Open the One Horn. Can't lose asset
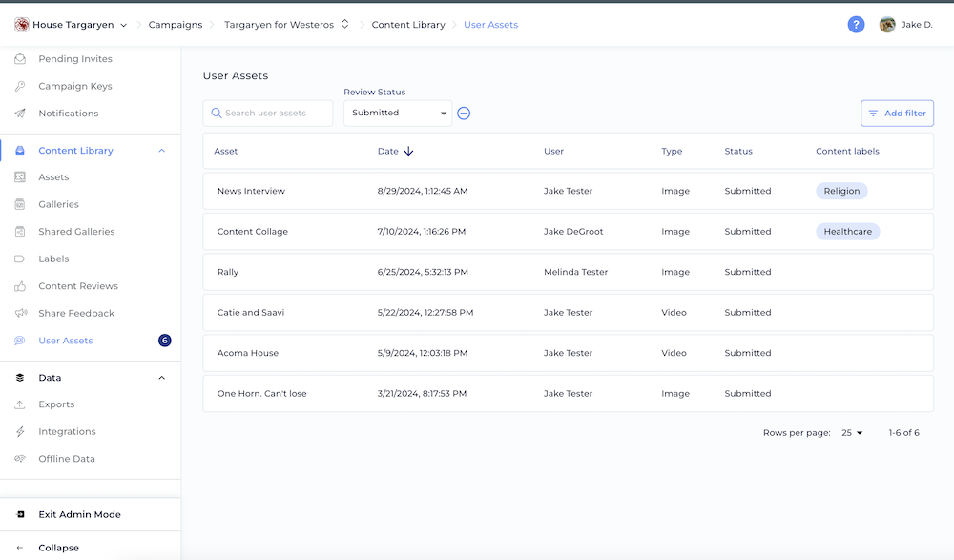Screen dimensions: 954x560 coord(569,393)
